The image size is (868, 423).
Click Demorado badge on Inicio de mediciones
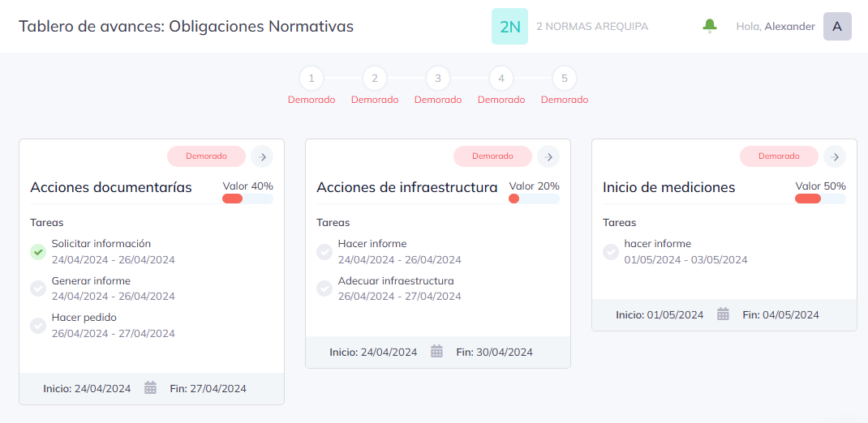pyautogui.click(x=779, y=156)
